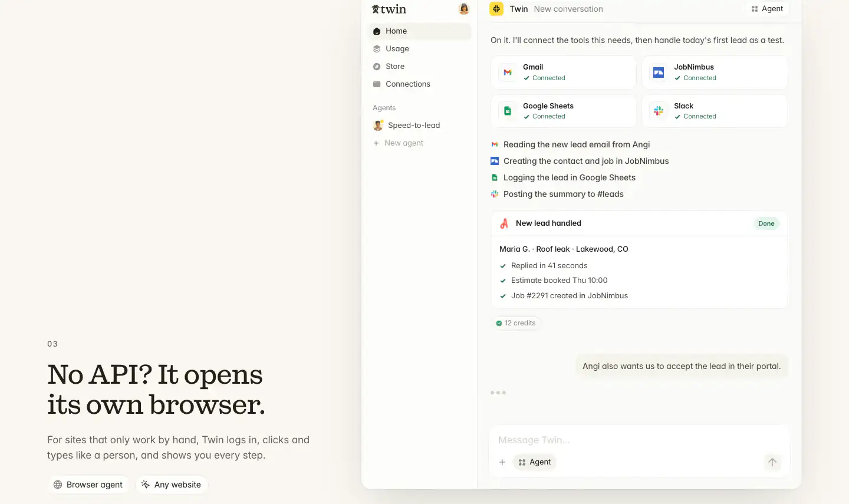Screen dimensions: 849x504
Task: Click the twin logo in sidebar
Action: point(389,9)
